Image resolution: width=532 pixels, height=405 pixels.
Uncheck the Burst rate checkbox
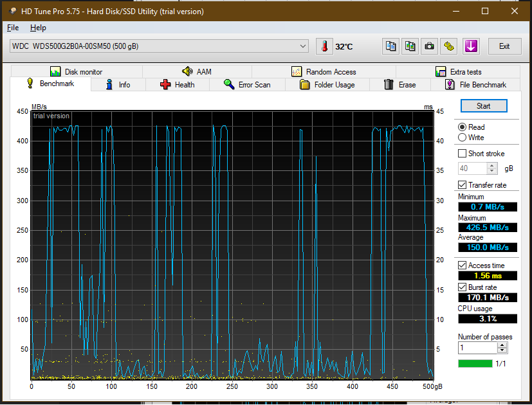(x=462, y=287)
